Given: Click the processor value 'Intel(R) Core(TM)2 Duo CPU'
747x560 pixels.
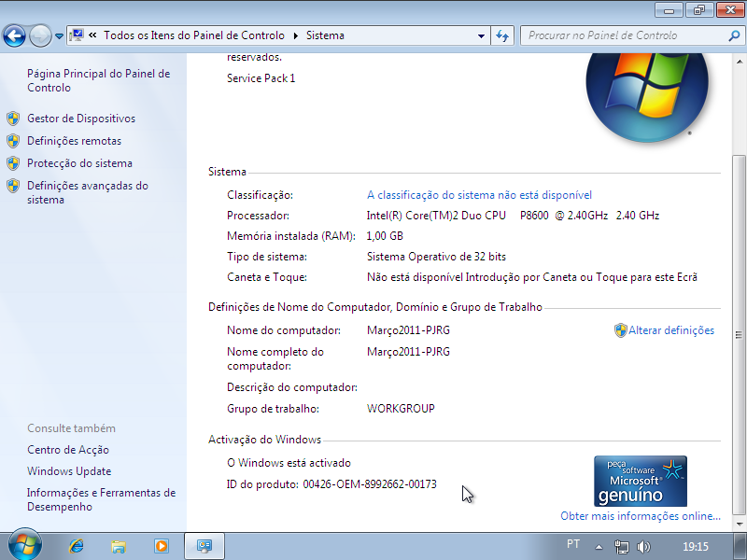Looking at the screenshot, I should [436, 216].
